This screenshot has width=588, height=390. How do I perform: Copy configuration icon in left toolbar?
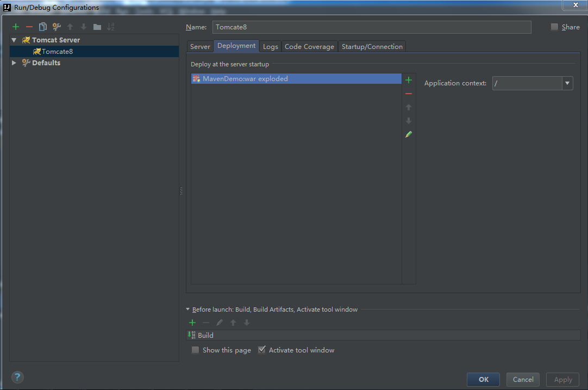[x=43, y=27]
